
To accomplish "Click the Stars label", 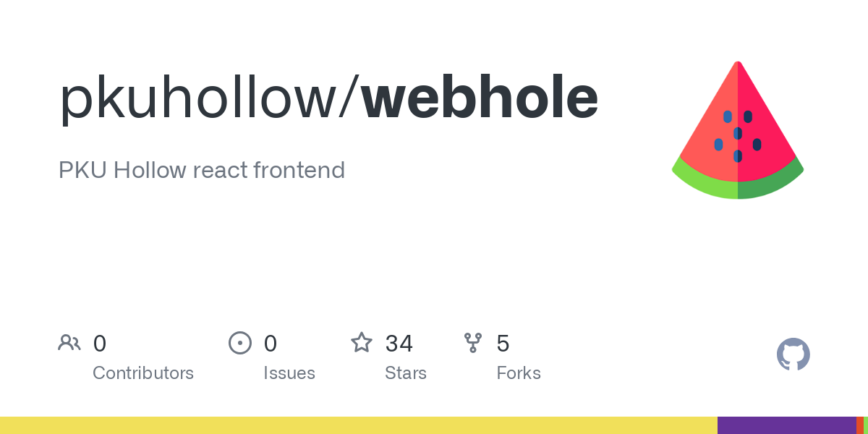I will click(x=406, y=373).
